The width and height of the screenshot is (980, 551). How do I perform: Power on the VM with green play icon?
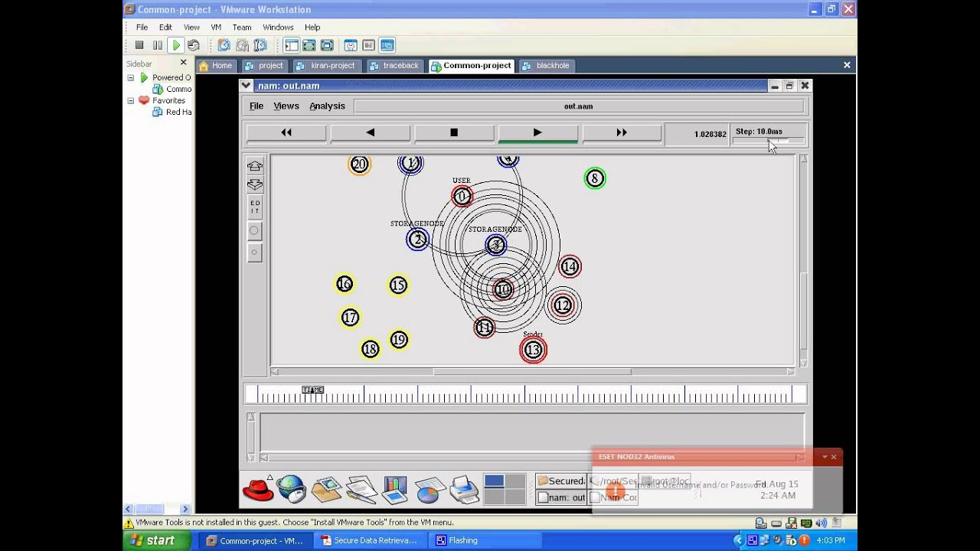coord(175,45)
